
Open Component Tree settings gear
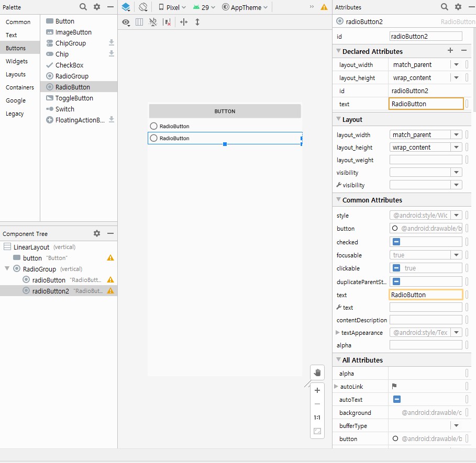96,233
